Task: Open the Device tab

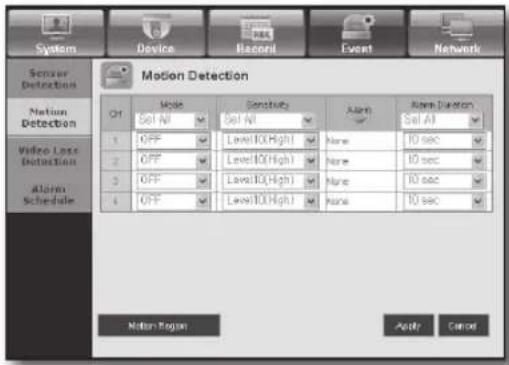Action: 156,33
